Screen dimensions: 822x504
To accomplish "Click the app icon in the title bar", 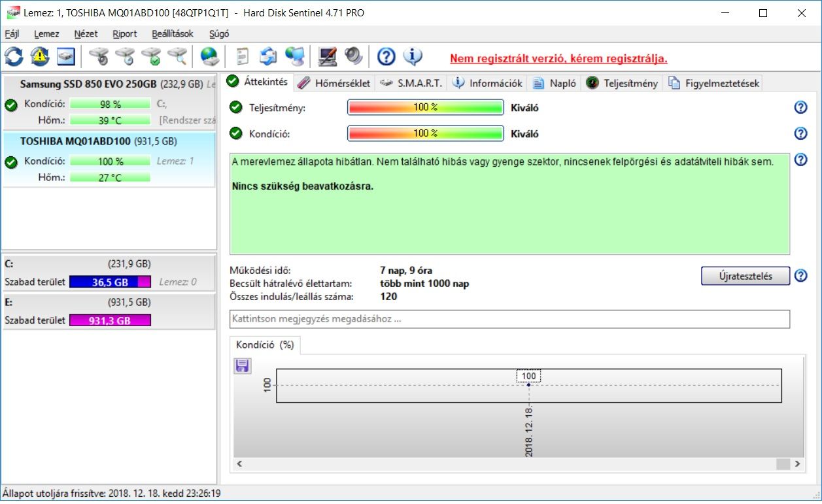I will pyautogui.click(x=12, y=13).
